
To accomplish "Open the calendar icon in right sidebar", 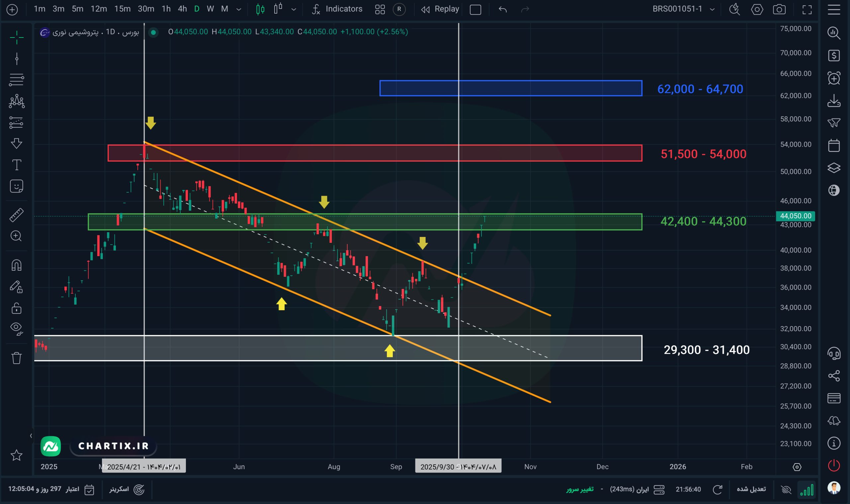I will 834,145.
